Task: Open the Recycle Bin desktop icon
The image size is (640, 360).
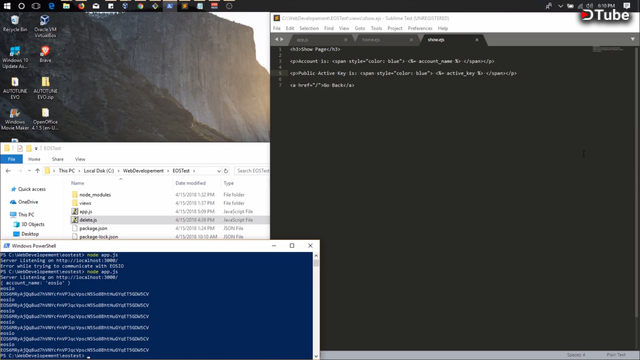Action: [x=15, y=23]
